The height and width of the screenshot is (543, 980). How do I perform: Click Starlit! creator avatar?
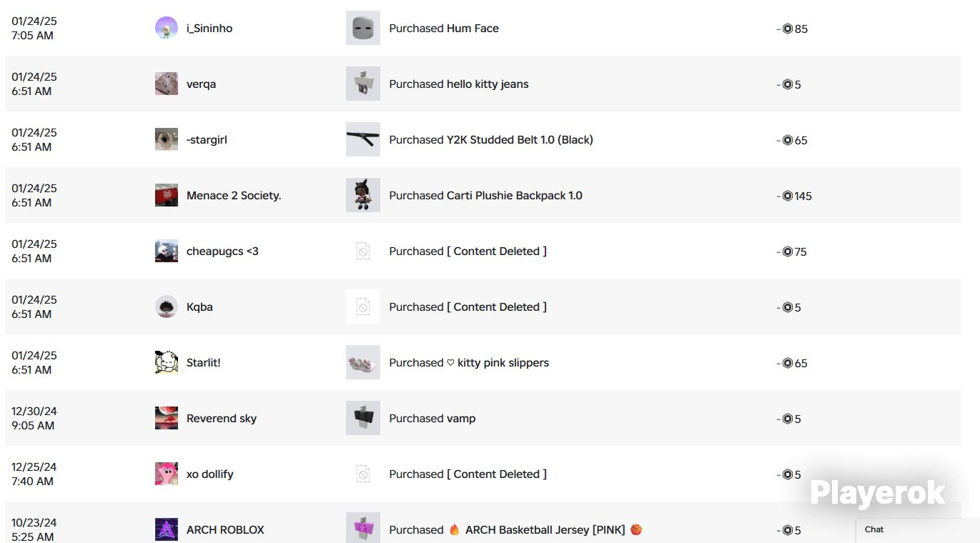[x=167, y=362]
